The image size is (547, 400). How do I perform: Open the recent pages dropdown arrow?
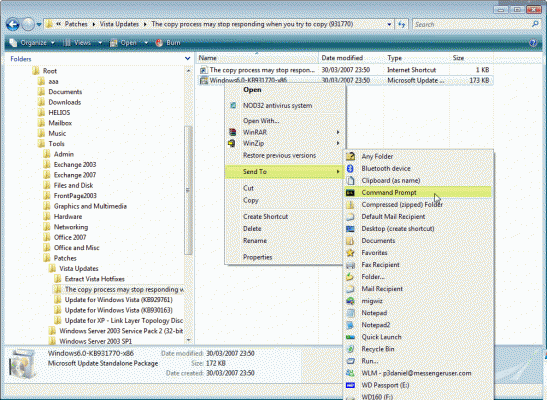(x=39, y=24)
